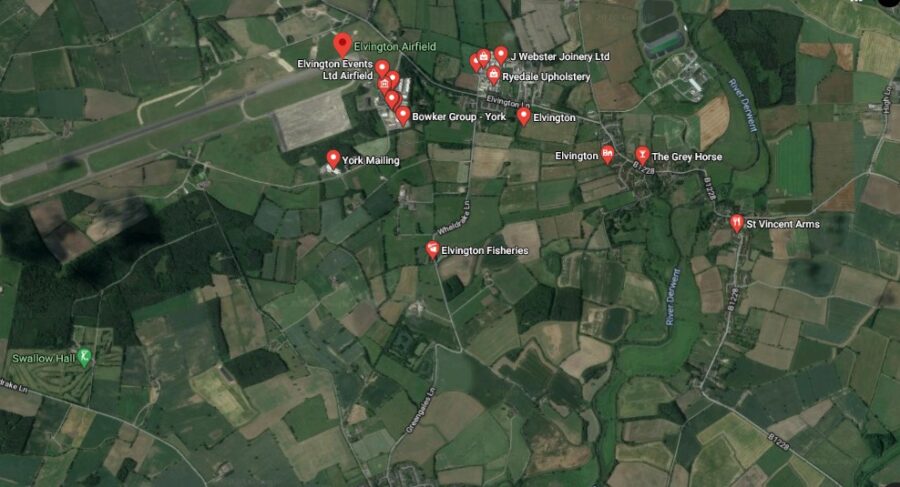Click the Elvington Airfield green label text
This screenshot has width=900, height=487.
(395, 47)
